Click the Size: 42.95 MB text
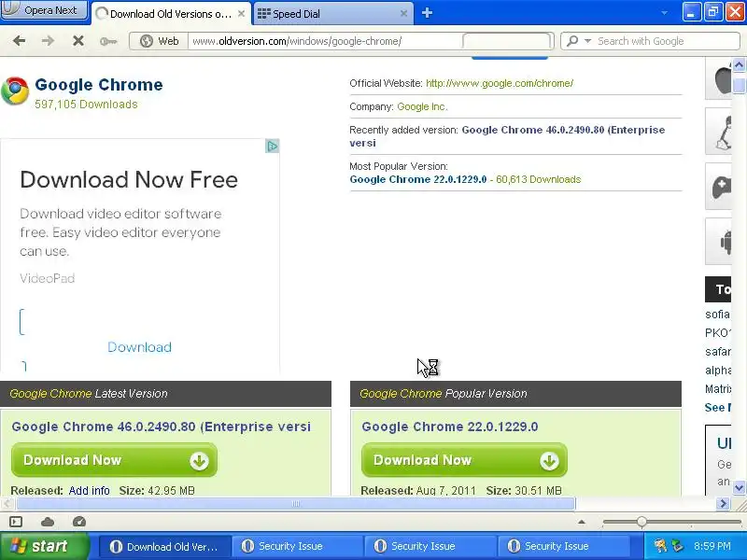The image size is (747, 560). (x=157, y=491)
